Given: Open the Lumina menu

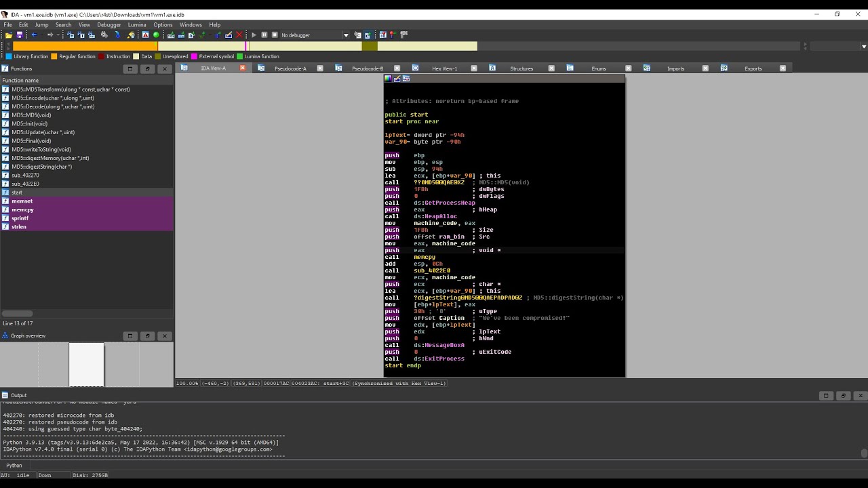Looking at the screenshot, I should point(137,24).
